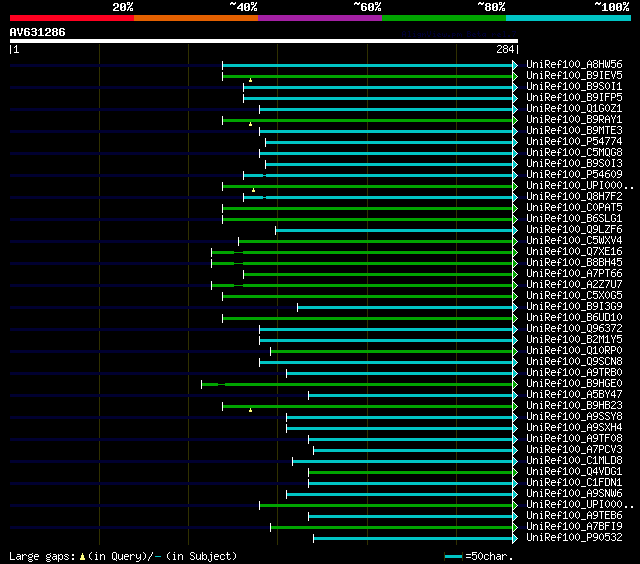Click the UniRef100_Q9SCN8 text
Viewport: 640px width, 564px height.
pyautogui.click(x=574, y=362)
